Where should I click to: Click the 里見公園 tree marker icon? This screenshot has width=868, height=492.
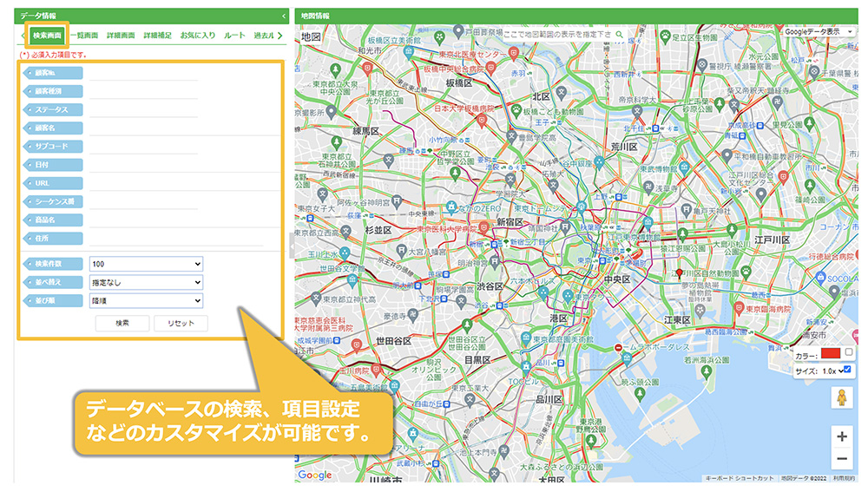point(809,124)
